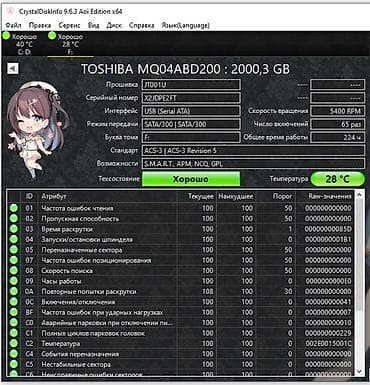Click the green status icon for attribute 02

tap(14, 219)
